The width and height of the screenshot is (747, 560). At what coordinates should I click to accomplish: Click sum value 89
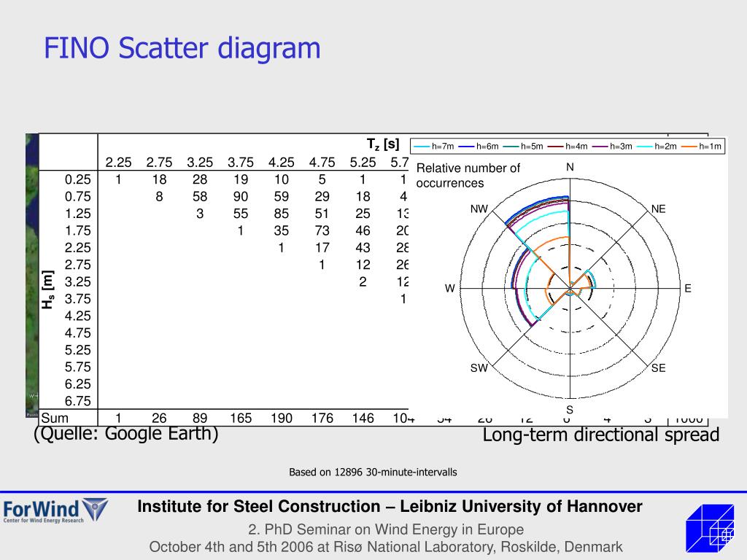[200, 418]
